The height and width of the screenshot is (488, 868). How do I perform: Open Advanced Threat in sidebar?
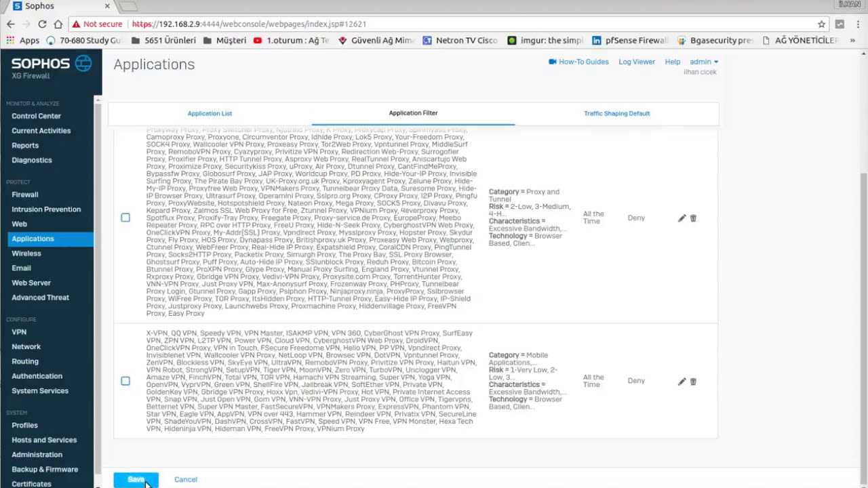point(40,298)
